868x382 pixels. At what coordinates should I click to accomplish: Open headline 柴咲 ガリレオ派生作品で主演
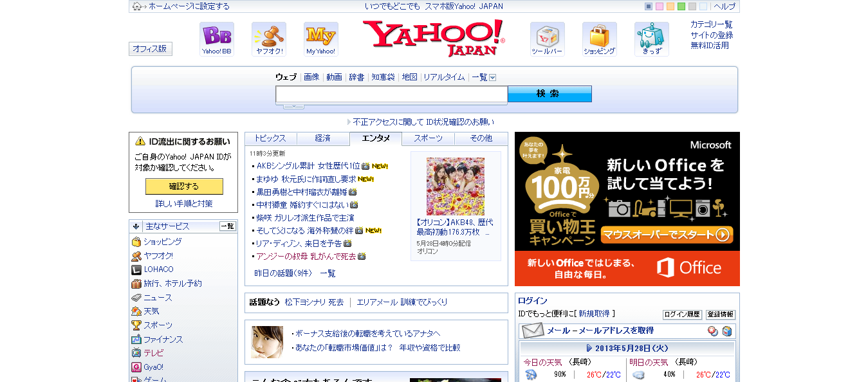pyautogui.click(x=305, y=218)
